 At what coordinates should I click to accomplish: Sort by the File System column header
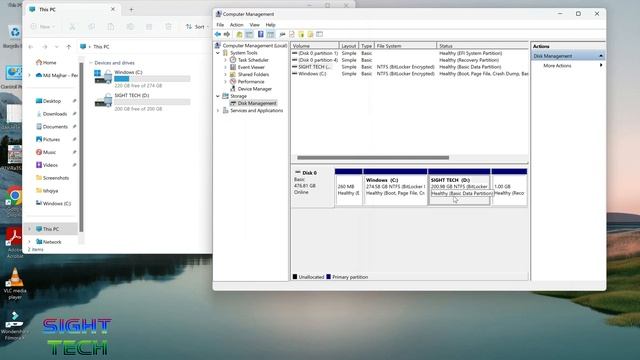(x=405, y=46)
